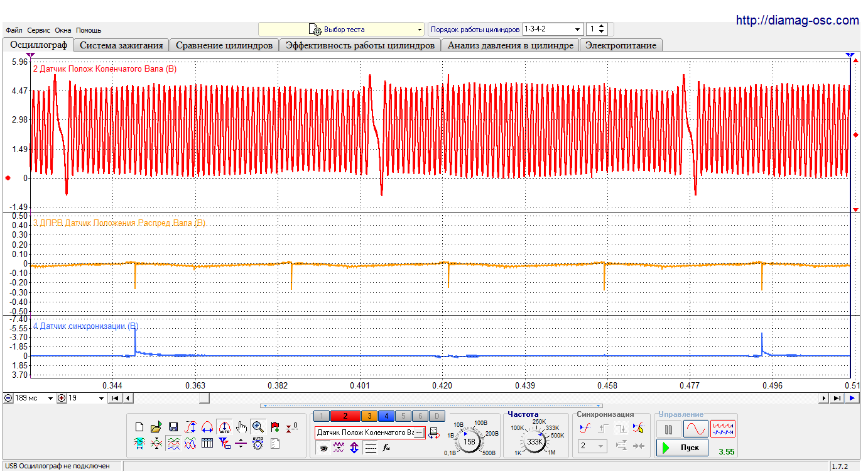Select the overlaid channels view
The height and width of the screenshot is (474, 868).
[190, 444]
